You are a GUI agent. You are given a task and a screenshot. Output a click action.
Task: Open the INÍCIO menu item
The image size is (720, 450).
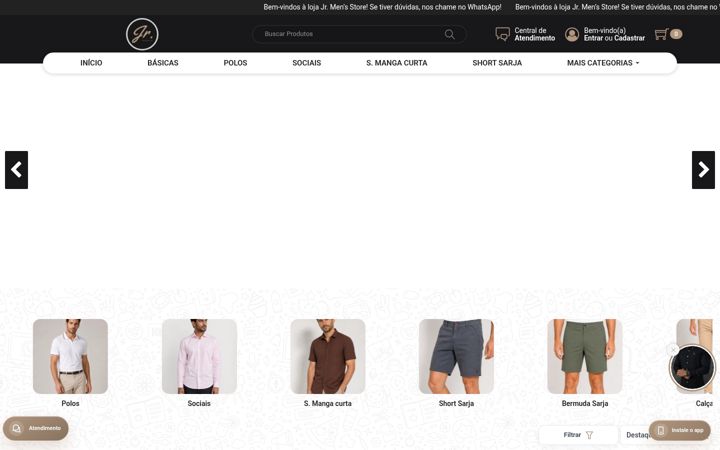pos(91,63)
